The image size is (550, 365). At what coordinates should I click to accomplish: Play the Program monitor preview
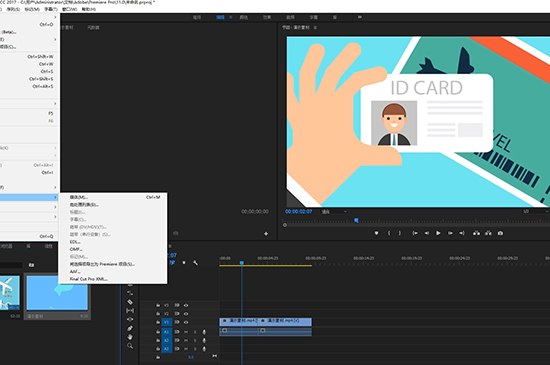(x=438, y=233)
